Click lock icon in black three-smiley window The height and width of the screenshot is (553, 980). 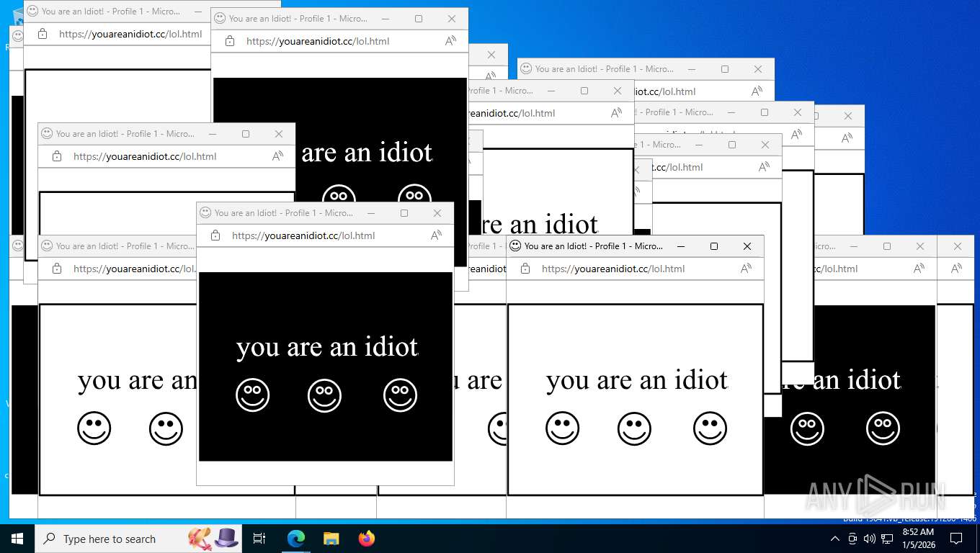215,235
